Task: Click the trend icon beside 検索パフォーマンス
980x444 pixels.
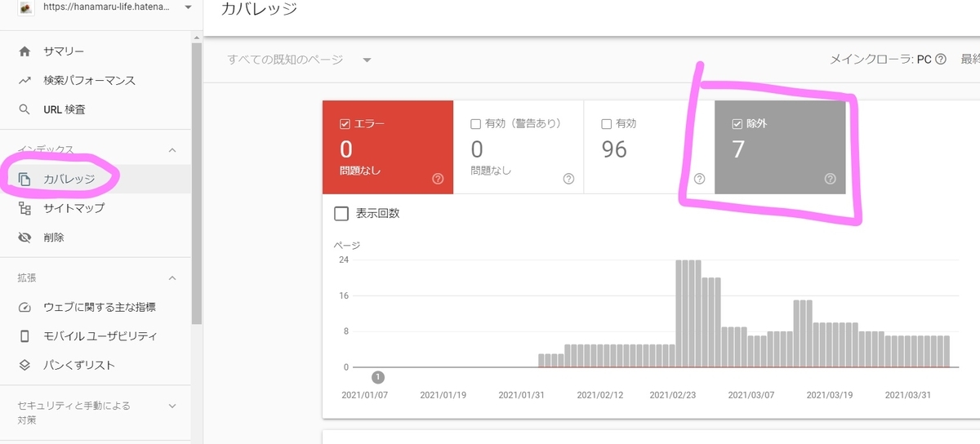Action: (x=24, y=81)
